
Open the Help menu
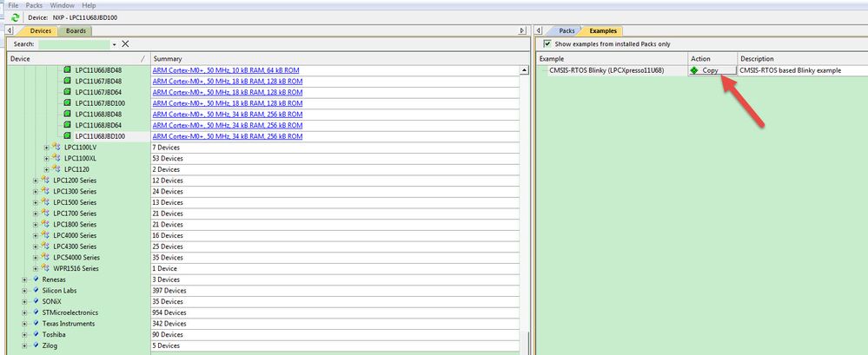[x=89, y=5]
